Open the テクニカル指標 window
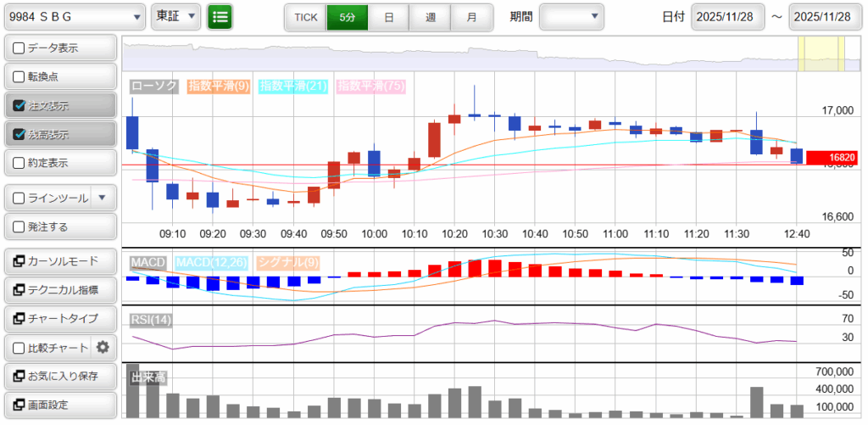Screen dimensions: 868x425 coord(60,290)
